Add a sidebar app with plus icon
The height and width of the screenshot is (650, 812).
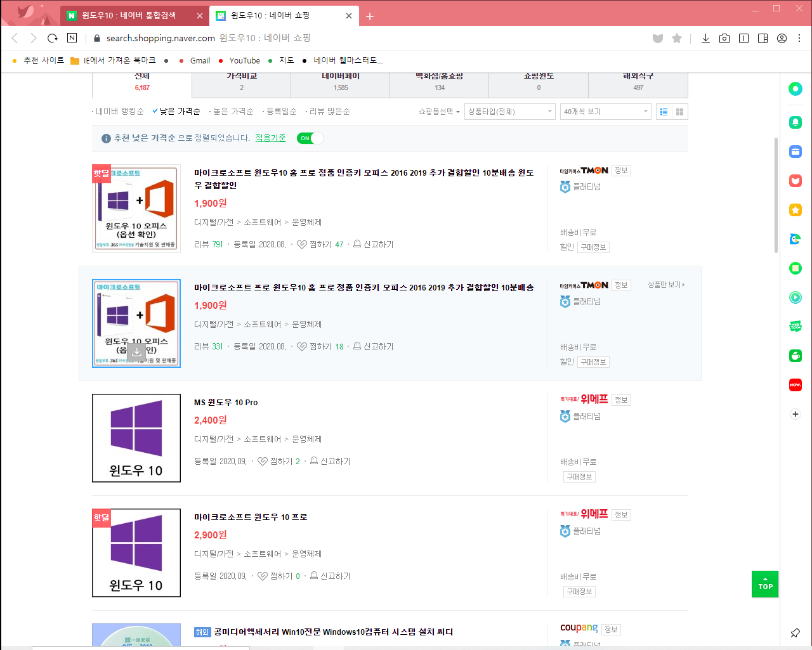tap(796, 414)
